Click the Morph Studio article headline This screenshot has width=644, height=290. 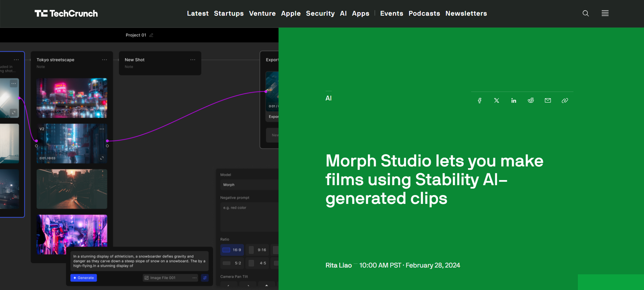(x=434, y=179)
